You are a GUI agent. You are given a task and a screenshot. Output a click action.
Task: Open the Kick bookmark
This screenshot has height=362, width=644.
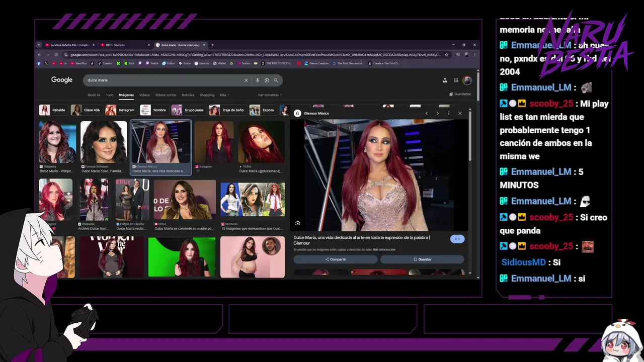click(129, 63)
